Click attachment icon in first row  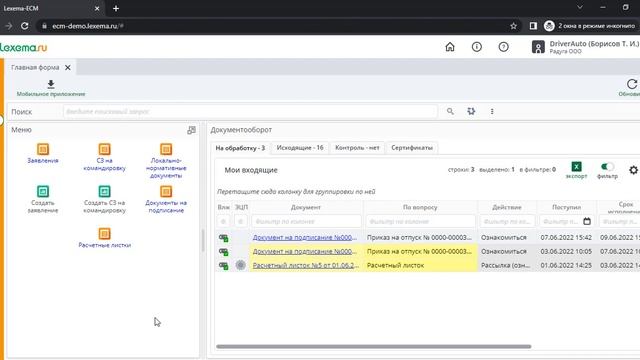pyautogui.click(x=224, y=238)
